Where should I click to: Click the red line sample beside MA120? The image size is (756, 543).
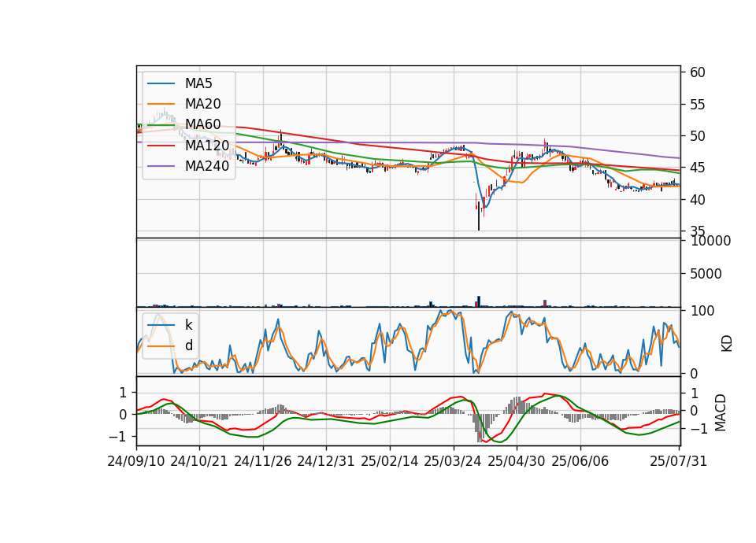coord(161,146)
